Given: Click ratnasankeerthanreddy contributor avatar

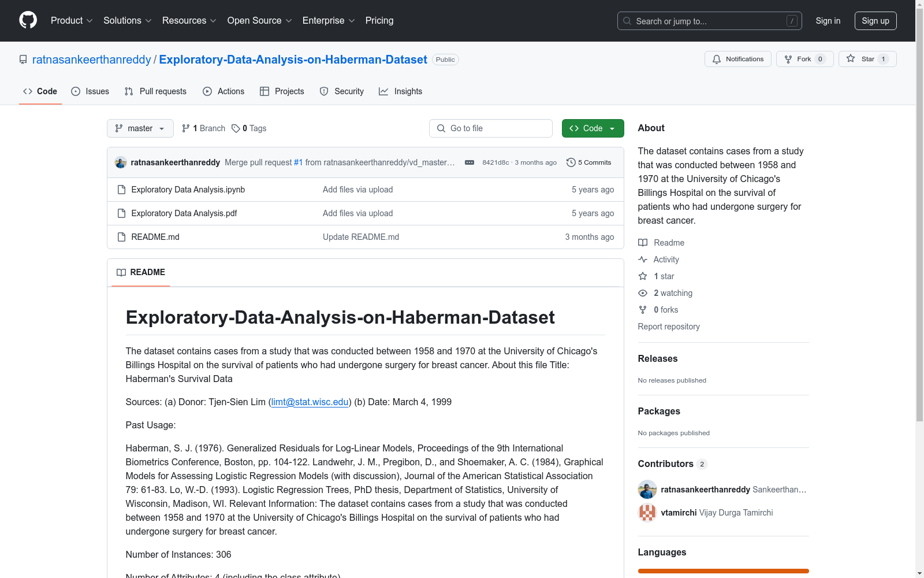Looking at the screenshot, I should tap(647, 490).
